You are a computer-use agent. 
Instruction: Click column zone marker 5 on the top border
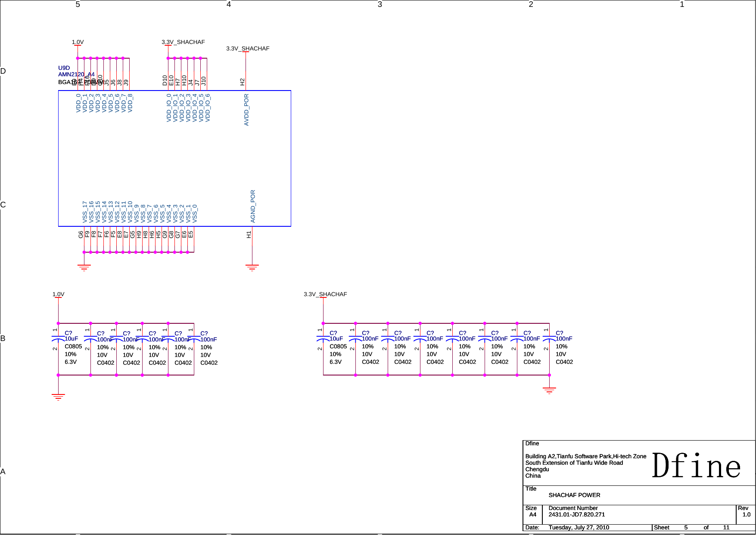(x=78, y=4)
